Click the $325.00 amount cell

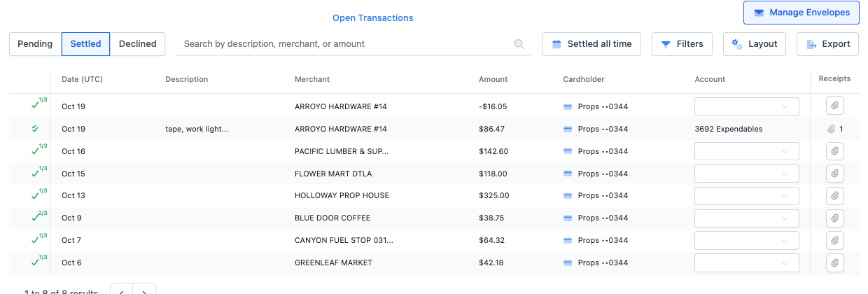[x=494, y=195]
